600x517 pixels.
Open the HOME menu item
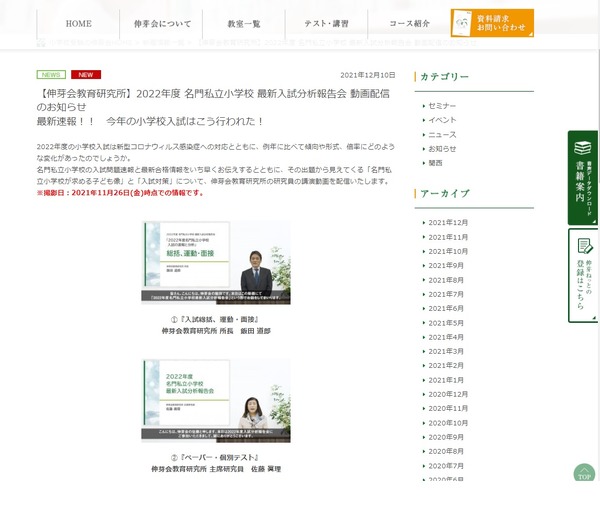pos(78,23)
